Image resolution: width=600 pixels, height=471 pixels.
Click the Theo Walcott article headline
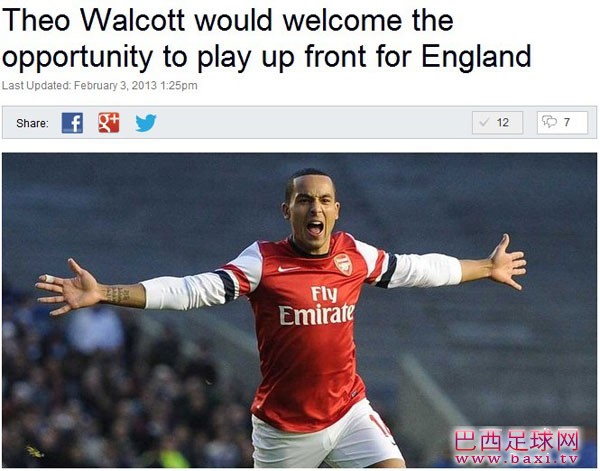266,38
